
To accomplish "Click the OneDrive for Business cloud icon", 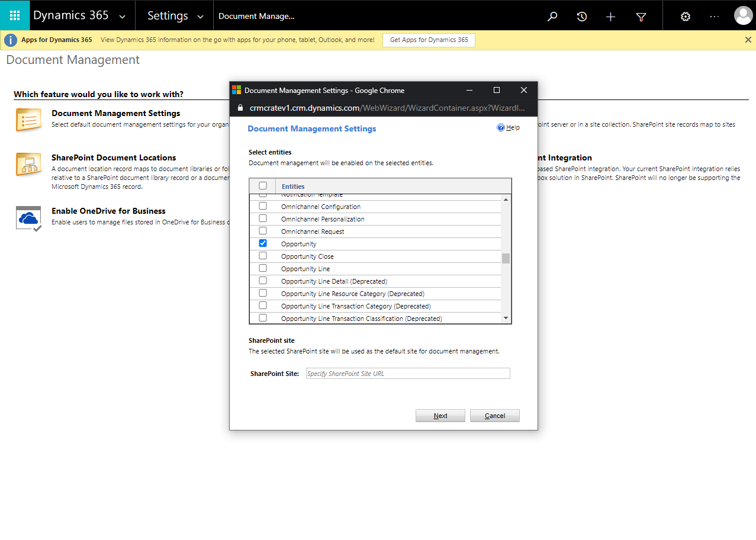I will coord(28,218).
